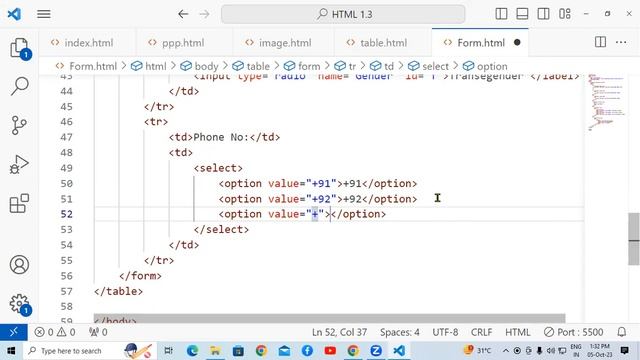
Task: Go back with the navigation arrow
Action: pyautogui.click(x=183, y=14)
